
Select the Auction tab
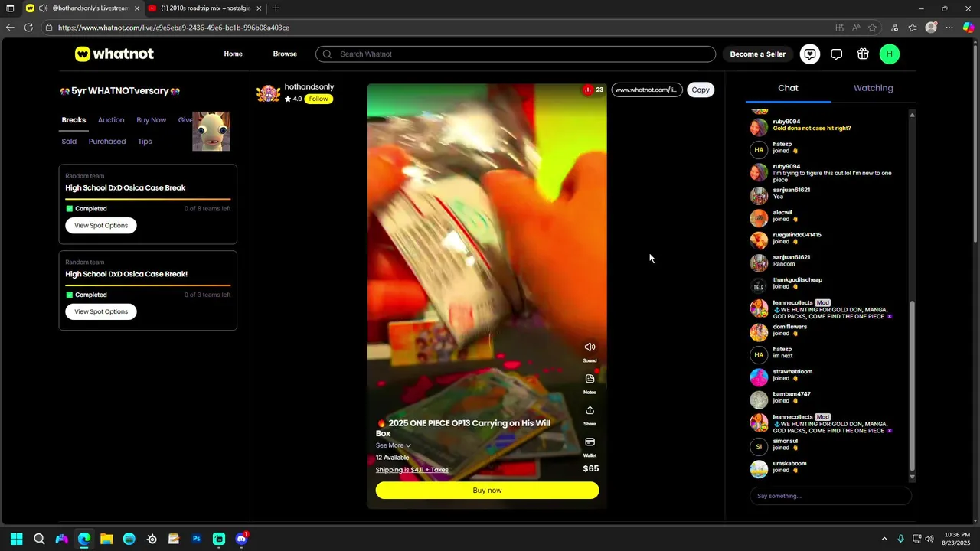[x=111, y=120]
